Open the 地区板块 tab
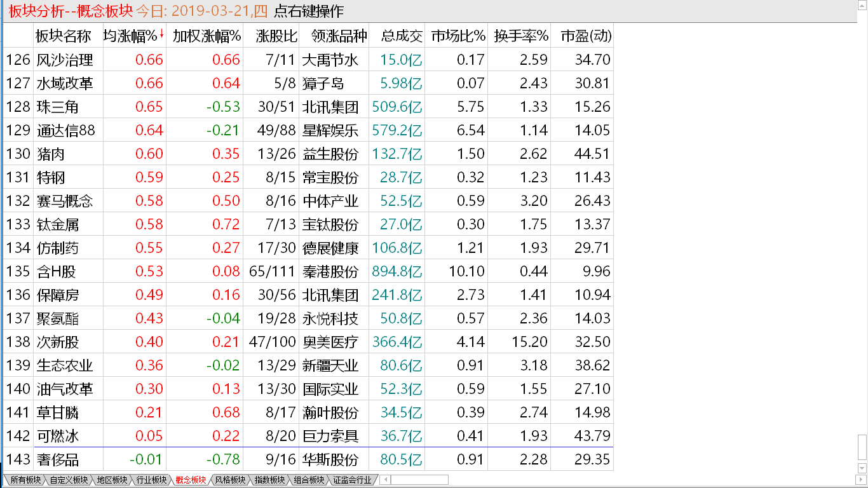The image size is (868, 488). 112,480
